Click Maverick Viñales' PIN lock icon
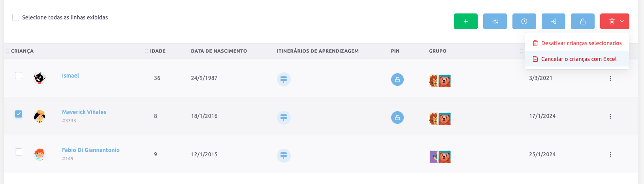The image size is (644, 184). 397,118
